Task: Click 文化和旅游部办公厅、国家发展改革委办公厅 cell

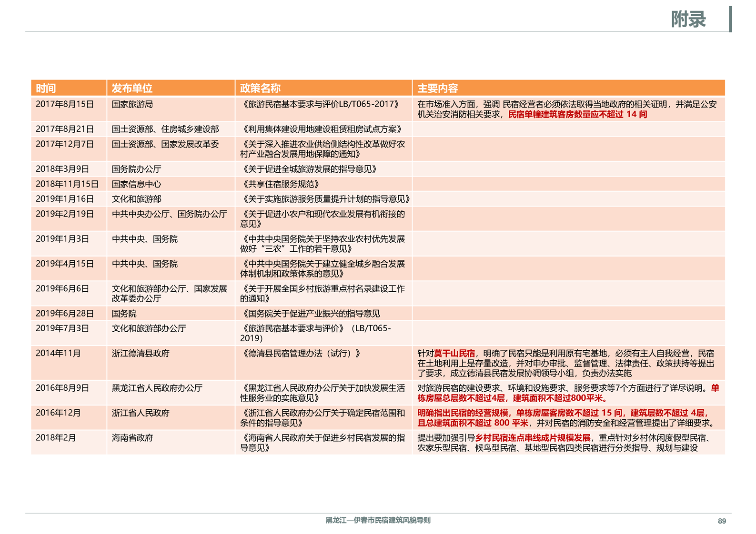Action: point(169,294)
